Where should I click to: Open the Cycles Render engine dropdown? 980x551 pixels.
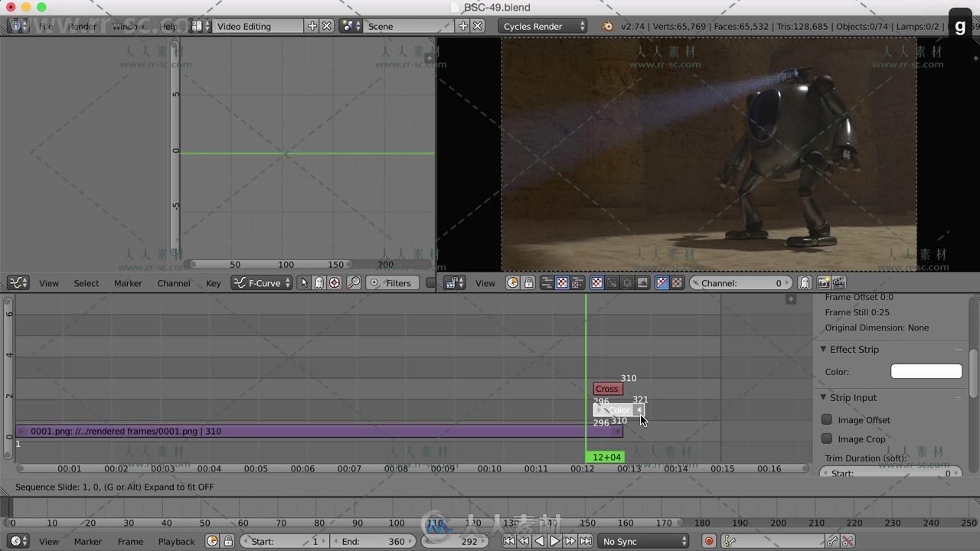pyautogui.click(x=543, y=26)
